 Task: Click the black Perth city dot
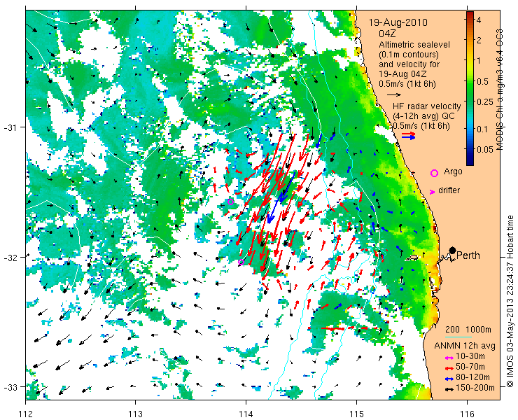pos(453,250)
